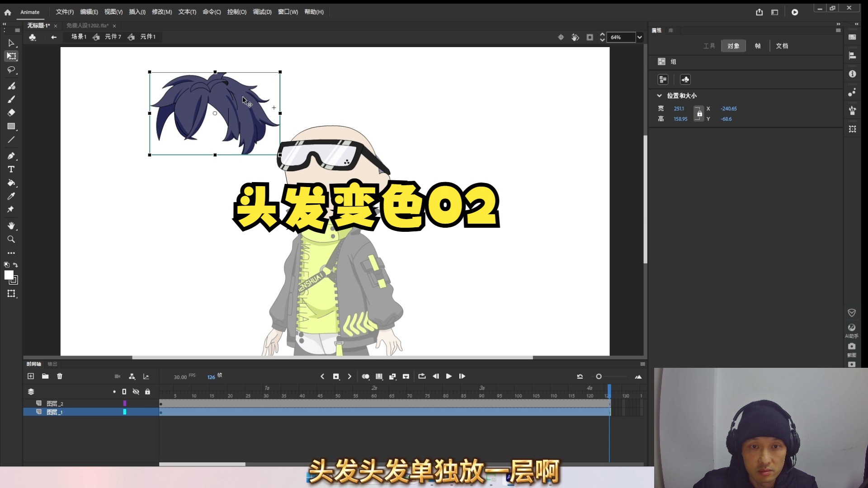Delete the selected layer in timeline
The image size is (868, 488).
pos(59,376)
